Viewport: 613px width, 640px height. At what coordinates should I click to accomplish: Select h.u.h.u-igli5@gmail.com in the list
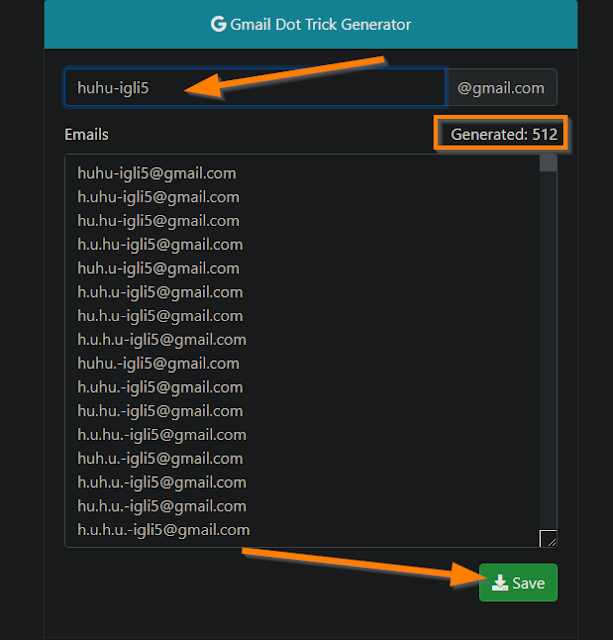[162, 340]
